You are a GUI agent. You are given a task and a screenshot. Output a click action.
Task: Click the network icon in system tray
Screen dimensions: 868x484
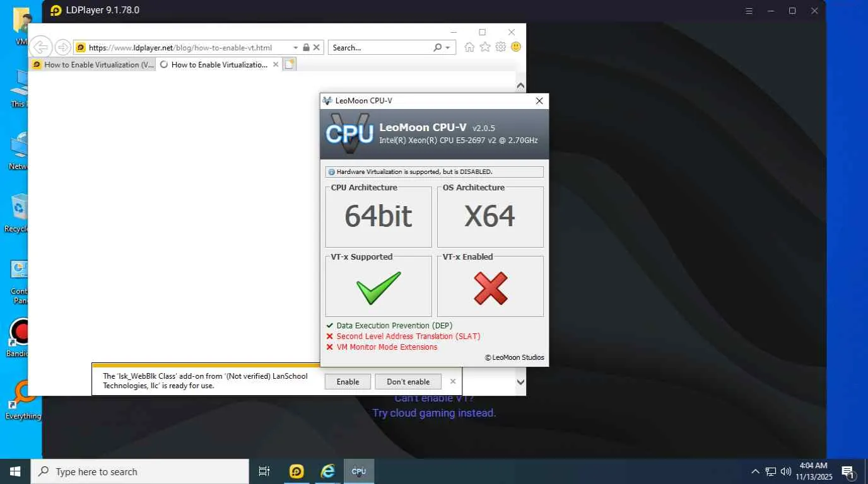coord(770,471)
